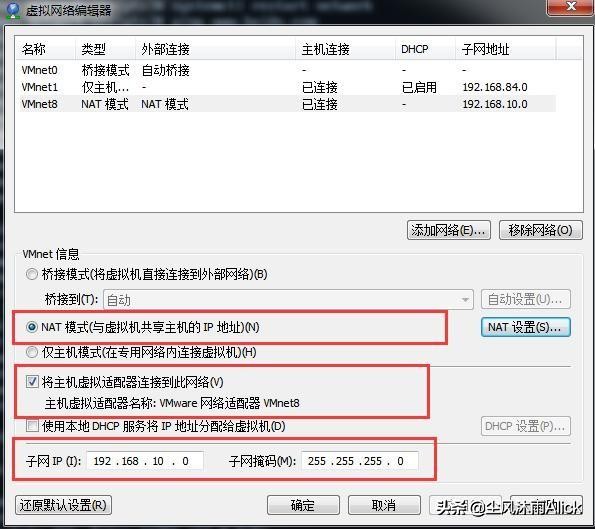Click the 仅主机... type cell for VMnet1
The width and height of the screenshot is (595, 529).
tap(105, 87)
